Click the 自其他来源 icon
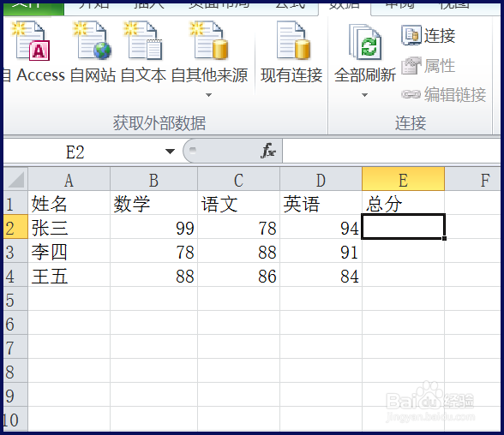Viewport: 504px width, 435px height. [209, 41]
